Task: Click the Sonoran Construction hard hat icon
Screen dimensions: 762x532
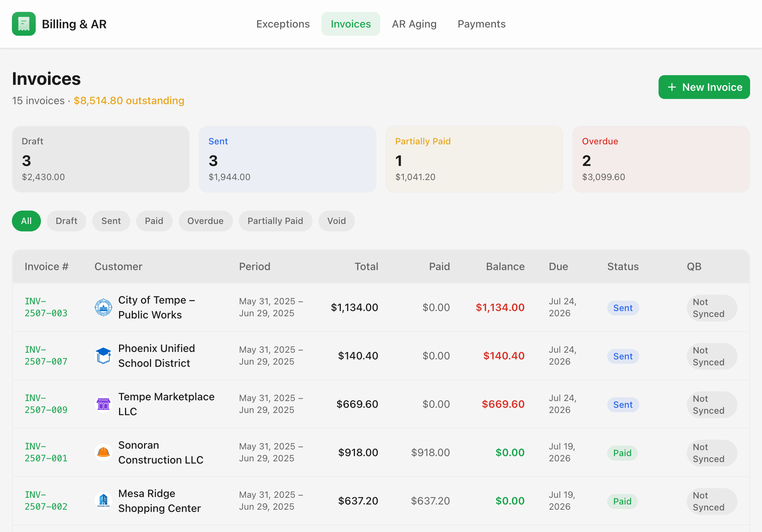Action: [x=103, y=452]
